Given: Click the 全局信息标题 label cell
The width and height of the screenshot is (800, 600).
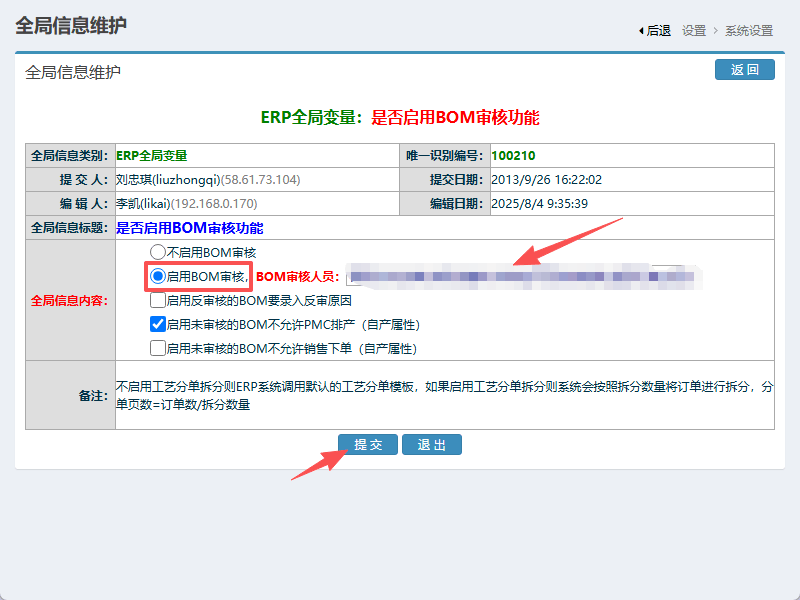Looking at the screenshot, I should 70,228.
